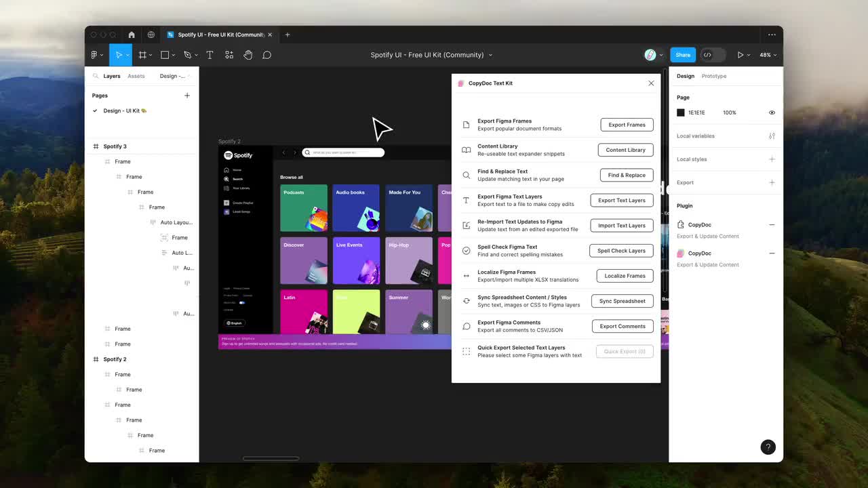Open the window overflow menu dots
Screen dimensions: 868x488
pyautogui.click(x=772, y=35)
